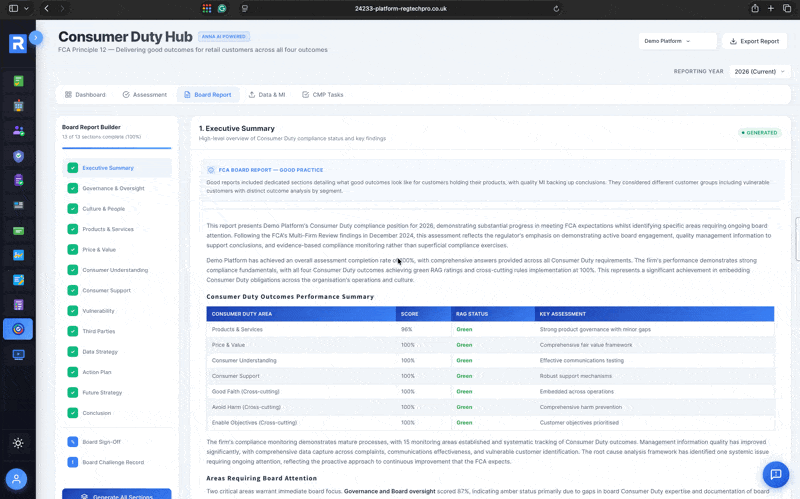Toggle the Vulnerability checkbox
The image size is (800, 499).
pyautogui.click(x=73, y=311)
